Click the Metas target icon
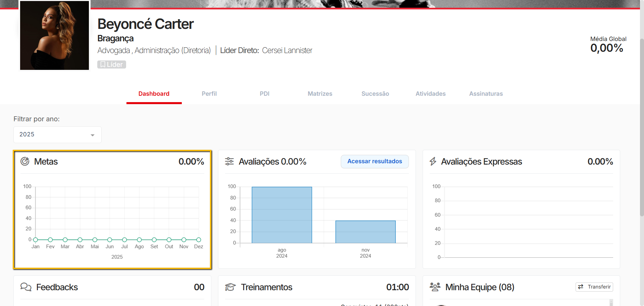The width and height of the screenshot is (644, 306). [x=25, y=162]
